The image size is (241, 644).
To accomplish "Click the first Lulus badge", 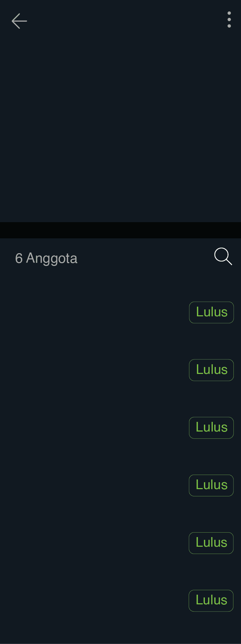I will [x=211, y=313].
